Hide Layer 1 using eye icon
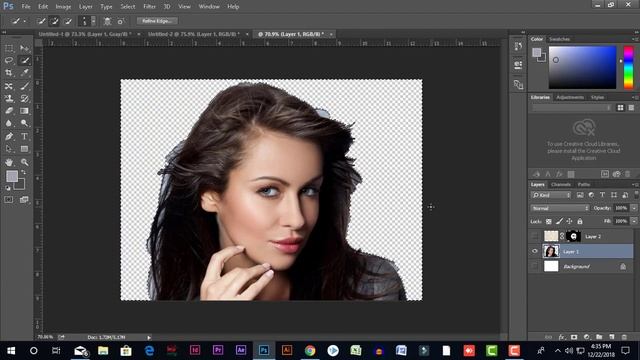640x360 pixels. click(x=535, y=251)
